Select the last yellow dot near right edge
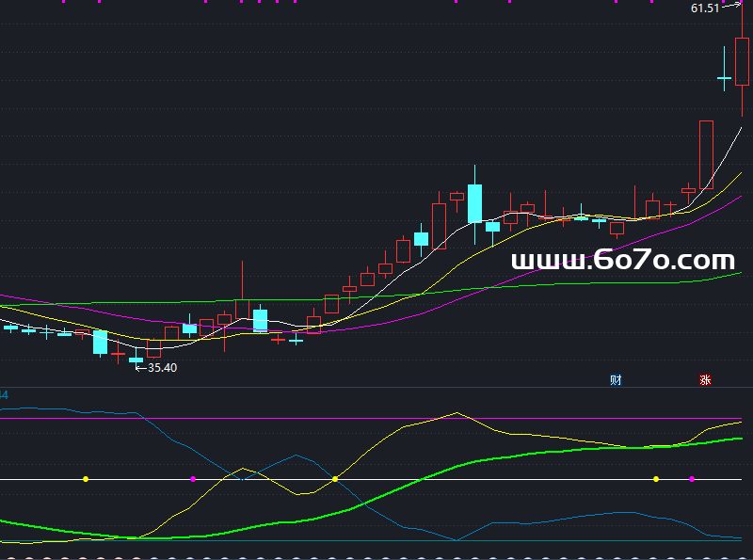 click(656, 479)
